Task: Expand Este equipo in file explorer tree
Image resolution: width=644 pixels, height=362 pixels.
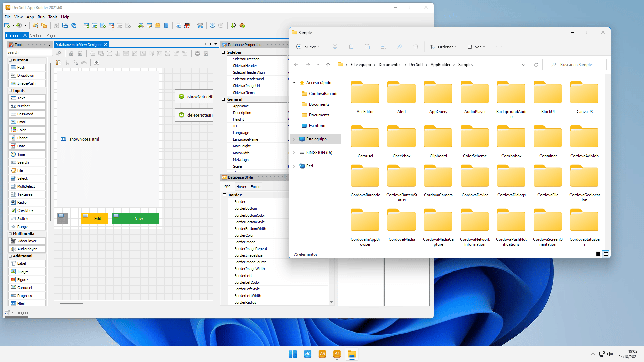Action: pos(294,139)
